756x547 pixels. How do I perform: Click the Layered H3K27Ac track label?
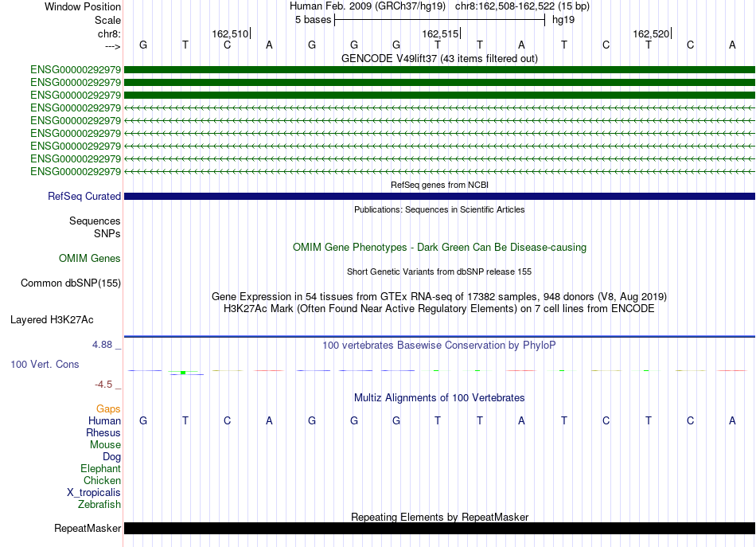52,320
